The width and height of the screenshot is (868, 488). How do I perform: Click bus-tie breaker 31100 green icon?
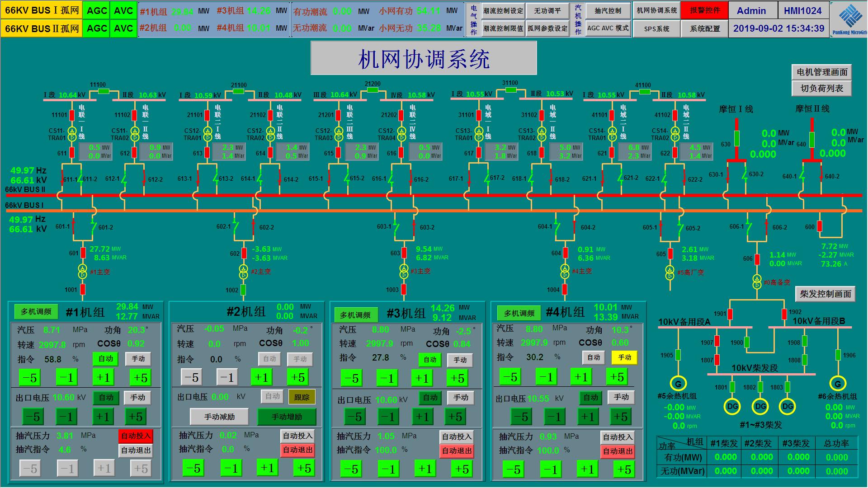tap(511, 90)
